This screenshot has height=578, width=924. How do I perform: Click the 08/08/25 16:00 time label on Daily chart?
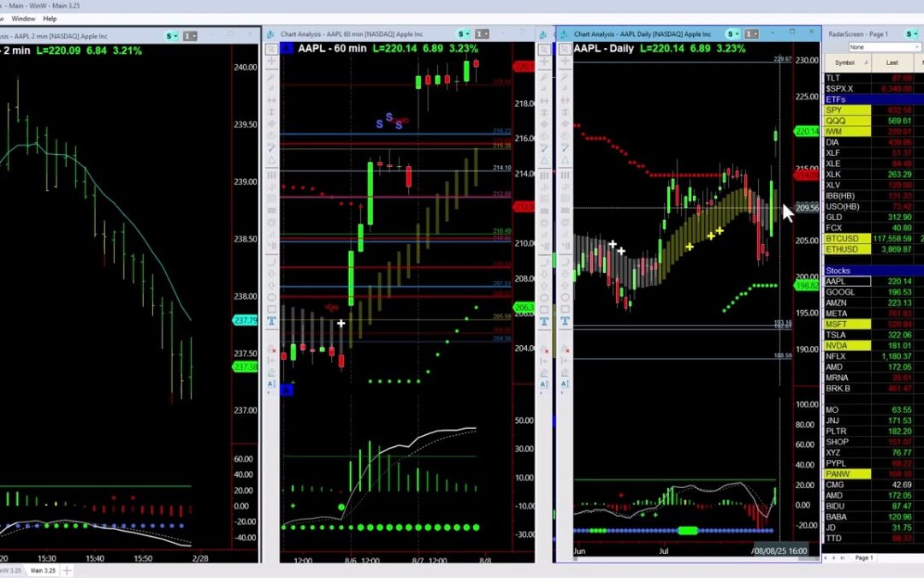779,551
